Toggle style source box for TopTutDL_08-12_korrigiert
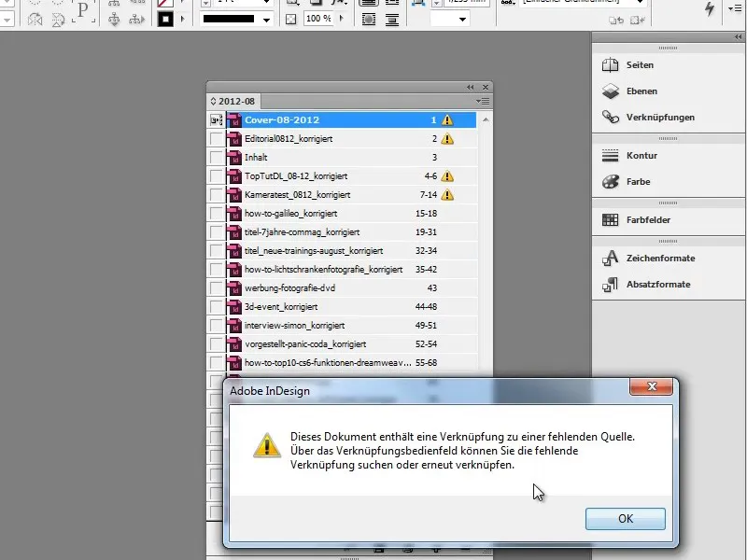 tap(217, 175)
